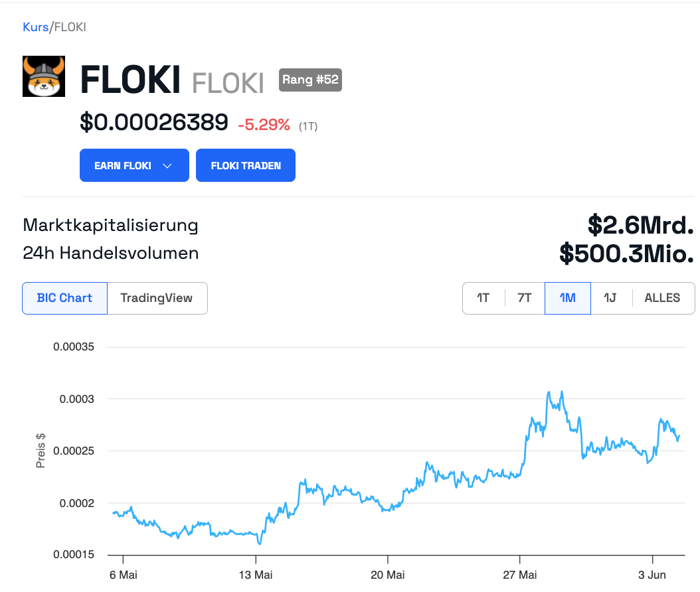The height and width of the screenshot is (592, 700).
Task: Click the Rang #52 badge
Action: (x=310, y=80)
